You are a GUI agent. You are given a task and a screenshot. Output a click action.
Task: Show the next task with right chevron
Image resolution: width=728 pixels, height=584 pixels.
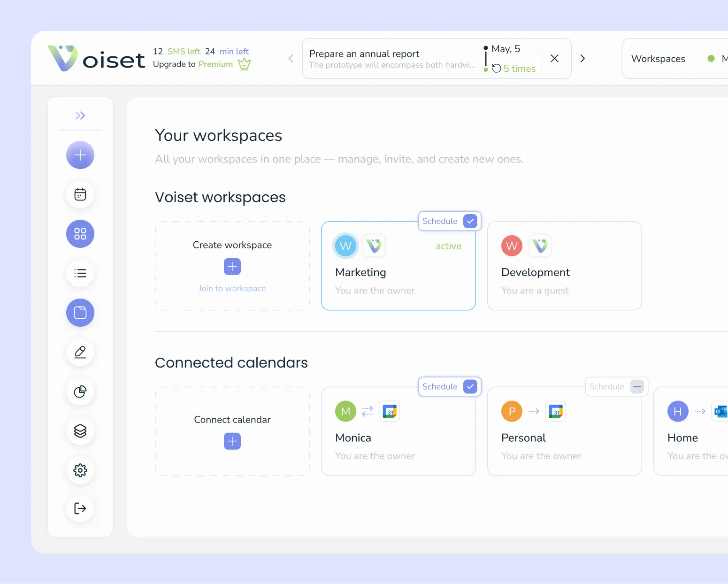click(582, 58)
